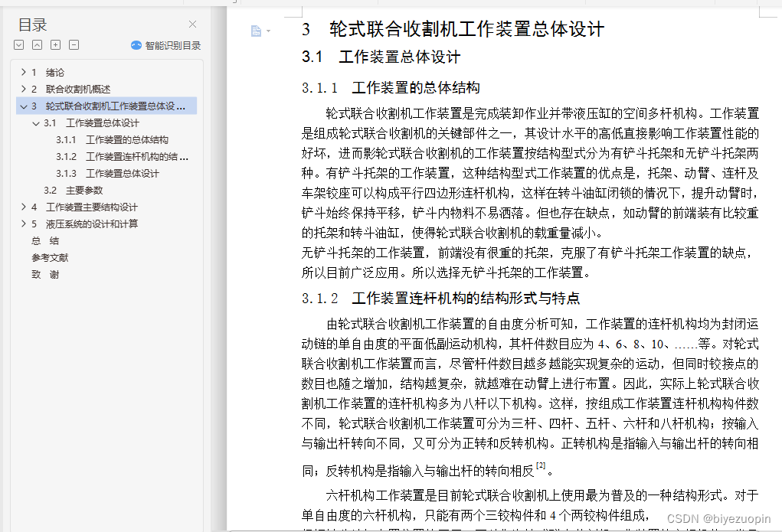The image size is (782, 532).
Task: Collapse section 3.1 工作装置总体设计
Action: 36,123
